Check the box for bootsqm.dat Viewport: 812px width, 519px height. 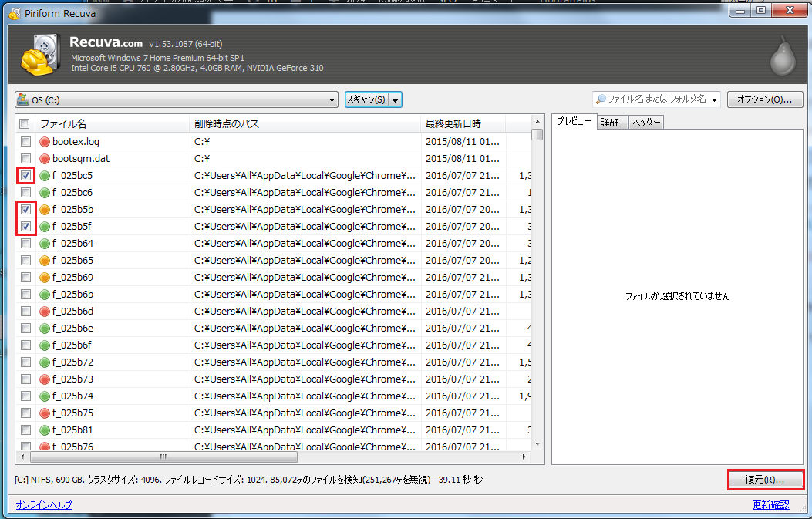click(x=25, y=159)
